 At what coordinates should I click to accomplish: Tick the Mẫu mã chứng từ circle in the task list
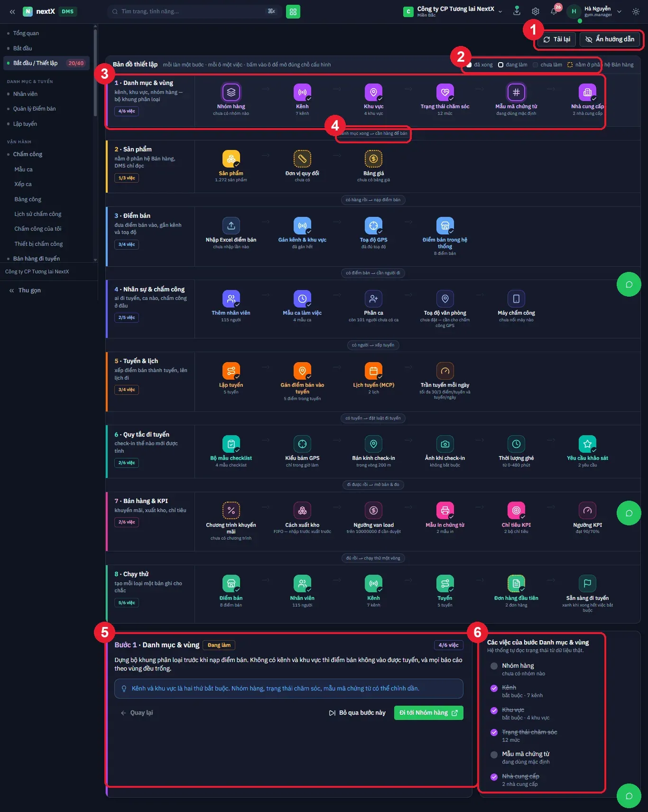494,755
